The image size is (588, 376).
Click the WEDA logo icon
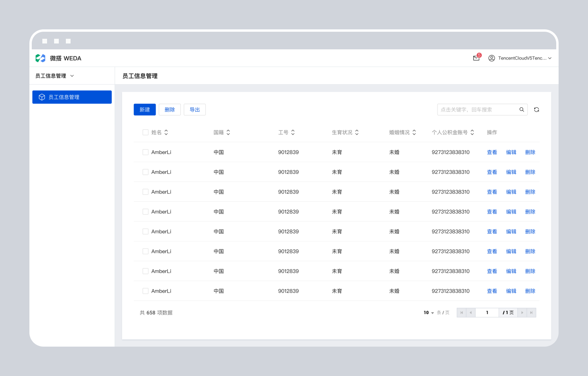pos(40,58)
